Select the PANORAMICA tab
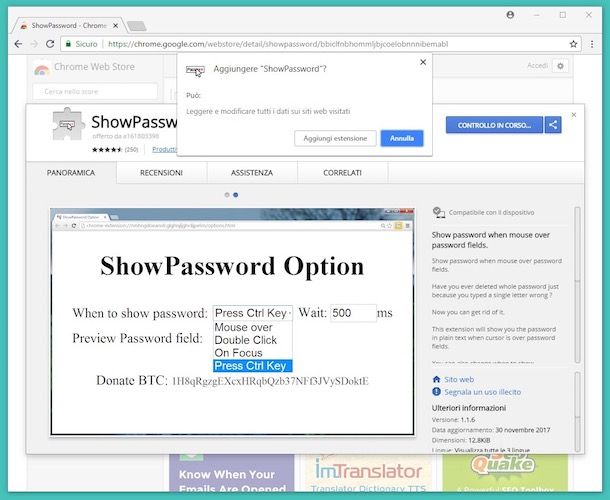The height and width of the screenshot is (500, 610). 71,173
